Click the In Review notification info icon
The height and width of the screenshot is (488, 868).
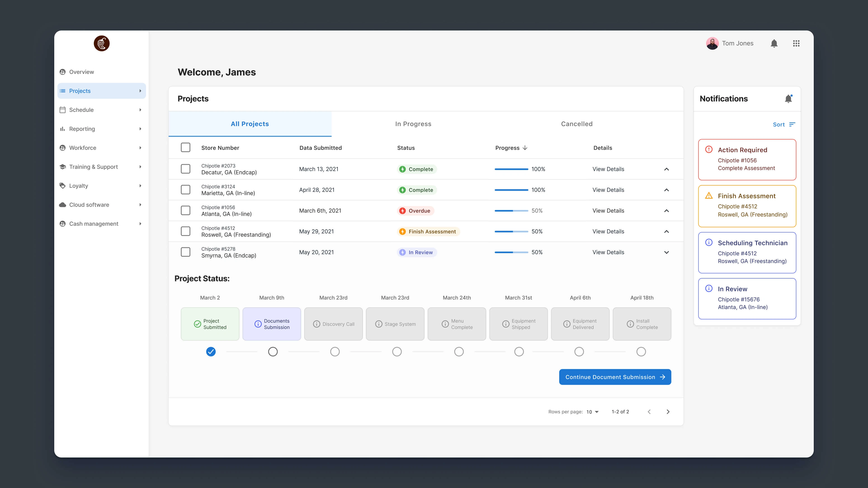pyautogui.click(x=709, y=289)
